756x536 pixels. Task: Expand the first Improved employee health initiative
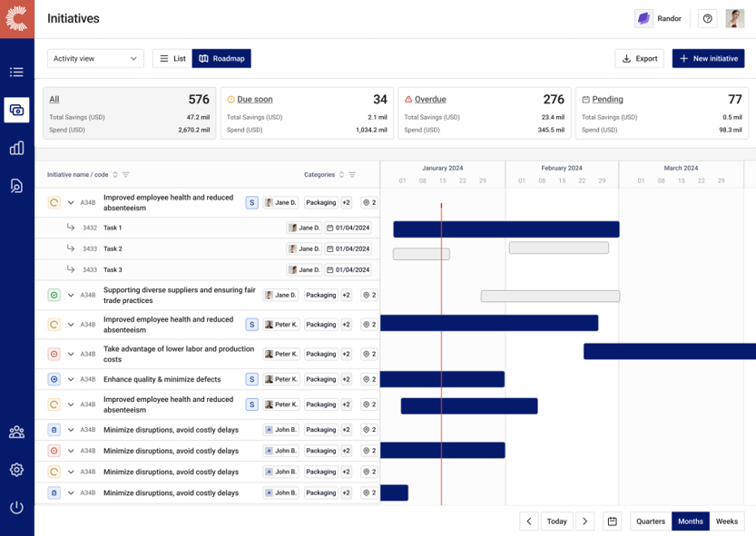(71, 202)
